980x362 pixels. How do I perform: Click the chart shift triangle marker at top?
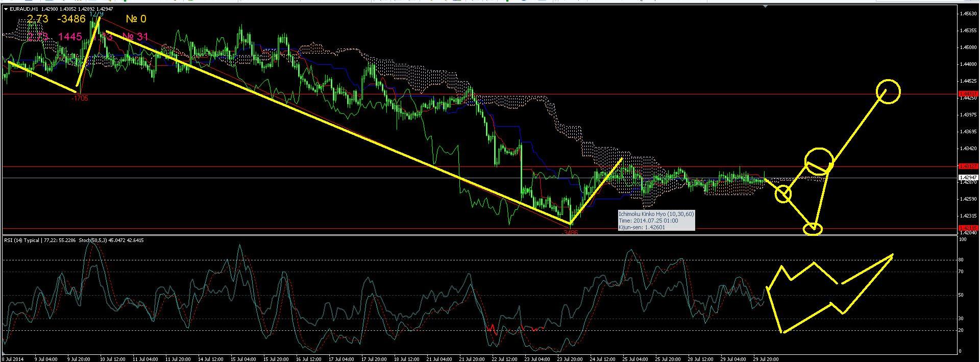(x=765, y=6)
